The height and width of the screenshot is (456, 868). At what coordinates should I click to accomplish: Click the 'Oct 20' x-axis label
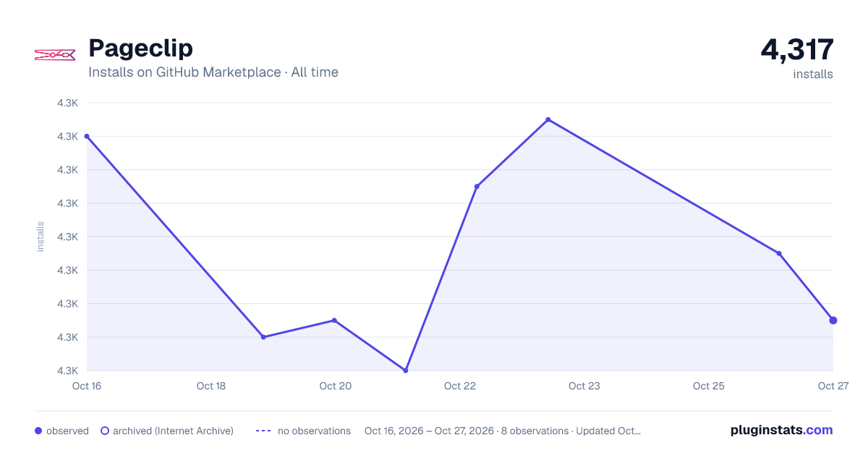click(336, 386)
